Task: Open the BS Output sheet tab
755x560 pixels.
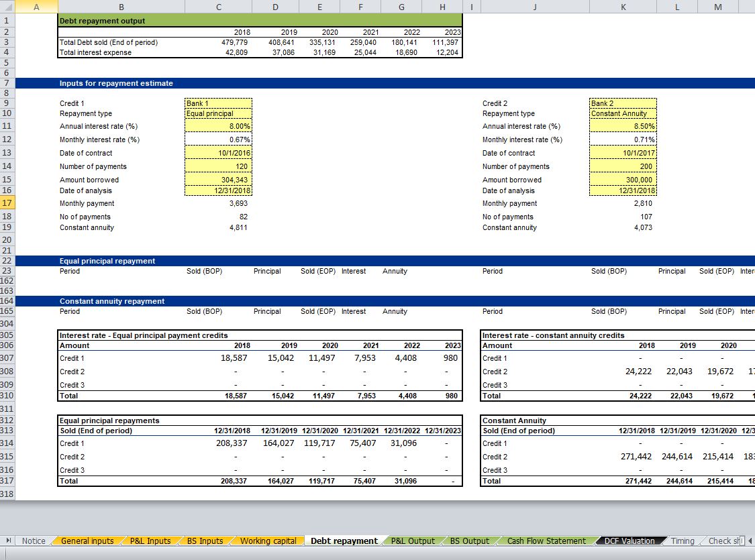Action: pyautogui.click(x=470, y=541)
